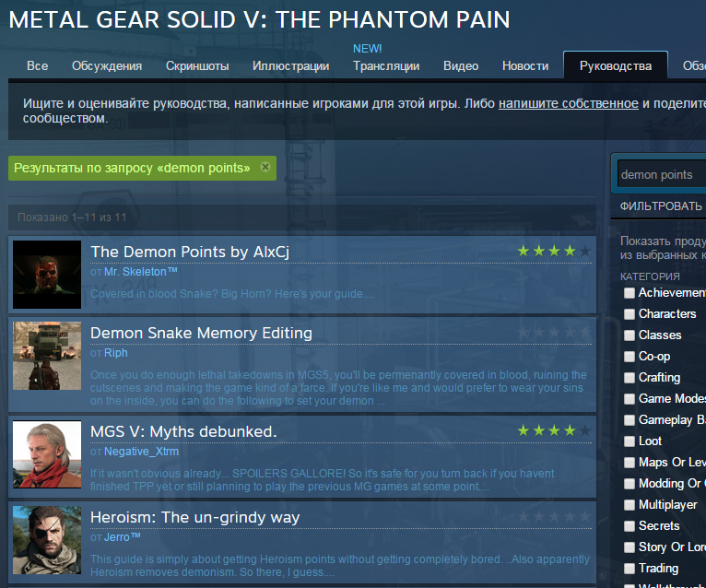Select the Secrets category checkbox
This screenshot has width=706, height=588.
[630, 526]
